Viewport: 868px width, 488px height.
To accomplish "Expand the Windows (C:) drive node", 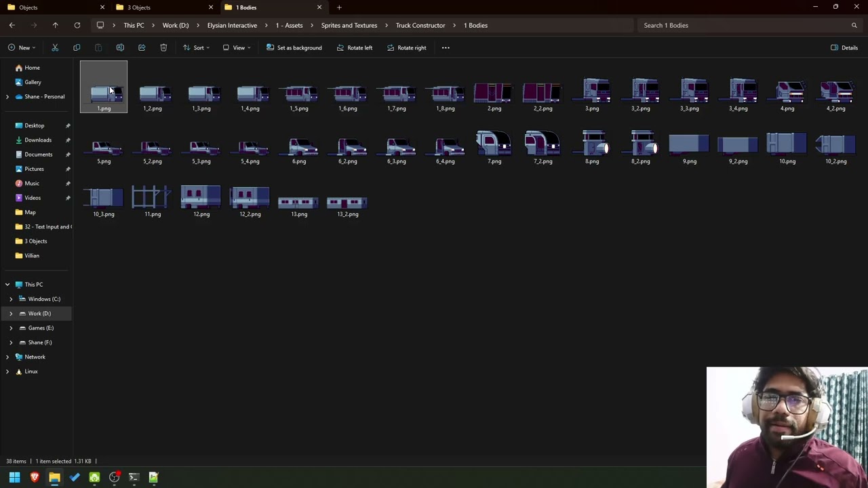I will click(x=11, y=299).
